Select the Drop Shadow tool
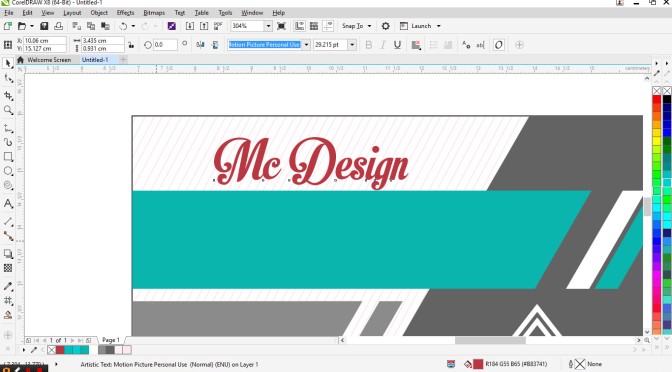 [8, 254]
